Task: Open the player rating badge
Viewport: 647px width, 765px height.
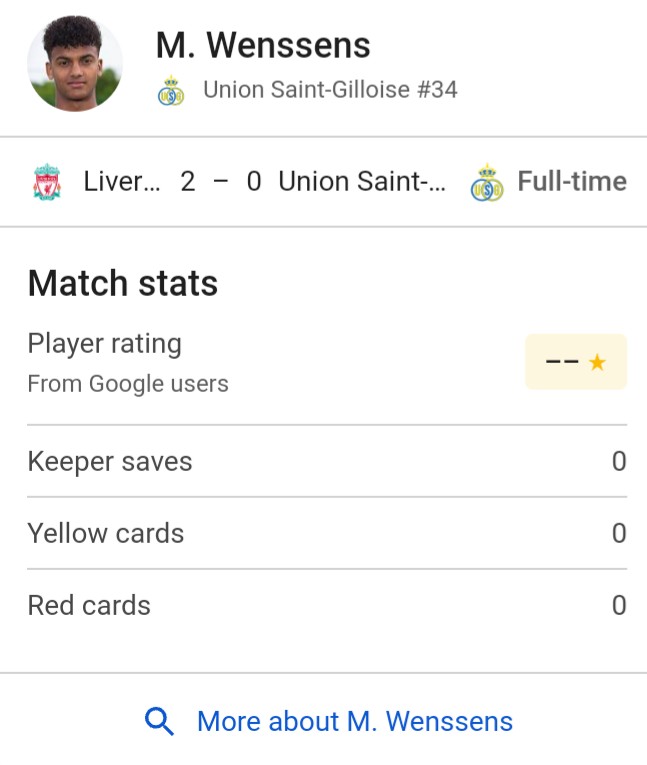Action: pos(576,362)
